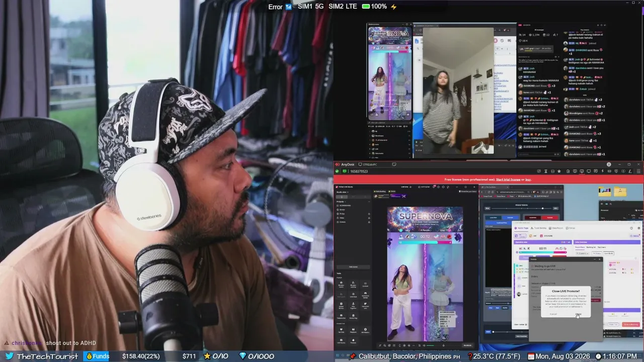Image resolution: width=644 pixels, height=362 pixels.
Task: Open the AnyDesk profile account icon
Action: 609,164
